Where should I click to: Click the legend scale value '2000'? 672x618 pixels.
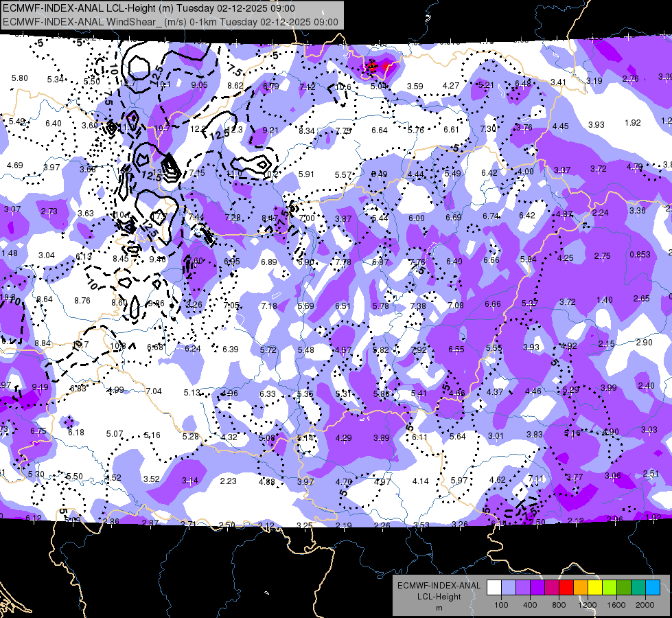point(645,605)
